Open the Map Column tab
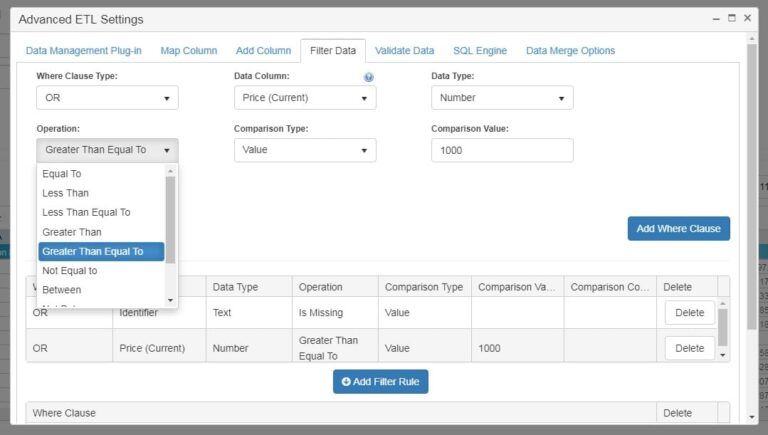Viewport: 768px width, 435px height. tap(188, 51)
